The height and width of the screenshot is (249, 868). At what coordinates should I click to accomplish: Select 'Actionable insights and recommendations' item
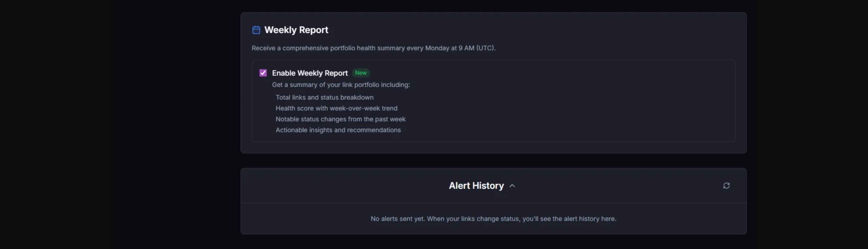tap(338, 130)
